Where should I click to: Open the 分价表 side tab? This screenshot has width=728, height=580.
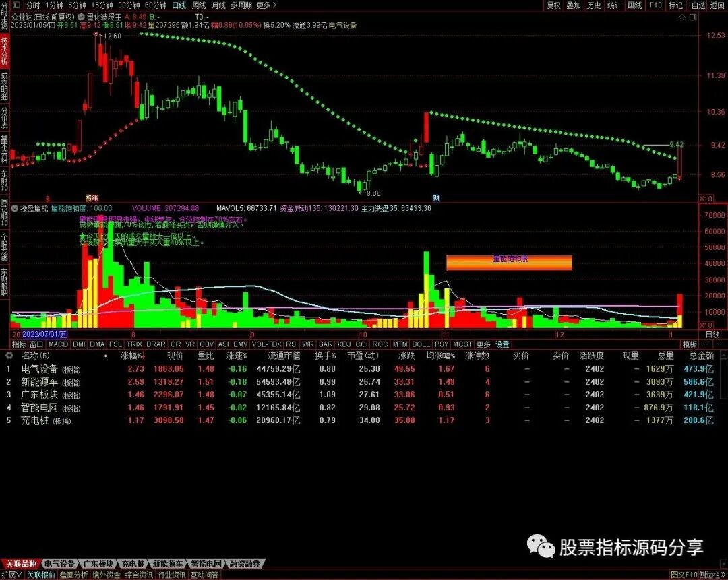tap(4, 118)
